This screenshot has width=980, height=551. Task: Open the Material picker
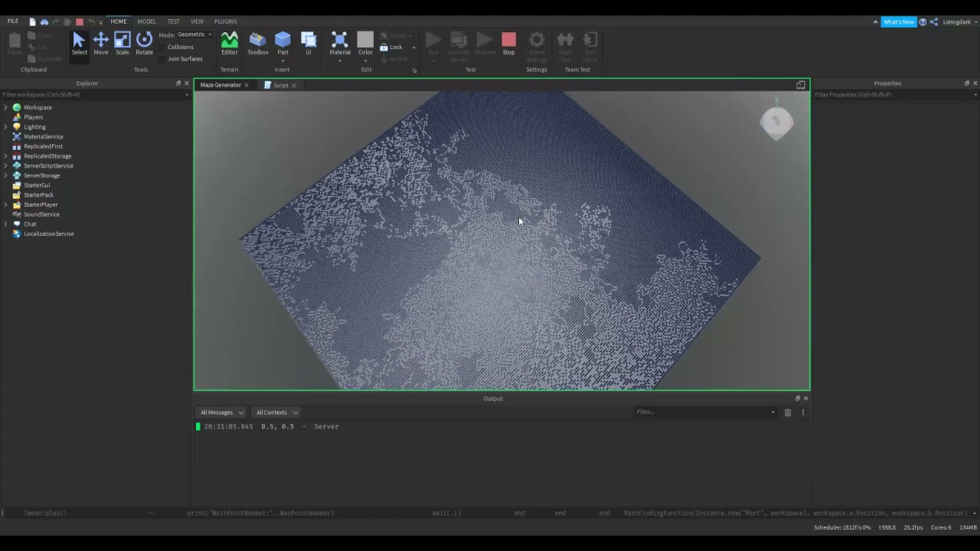click(340, 44)
